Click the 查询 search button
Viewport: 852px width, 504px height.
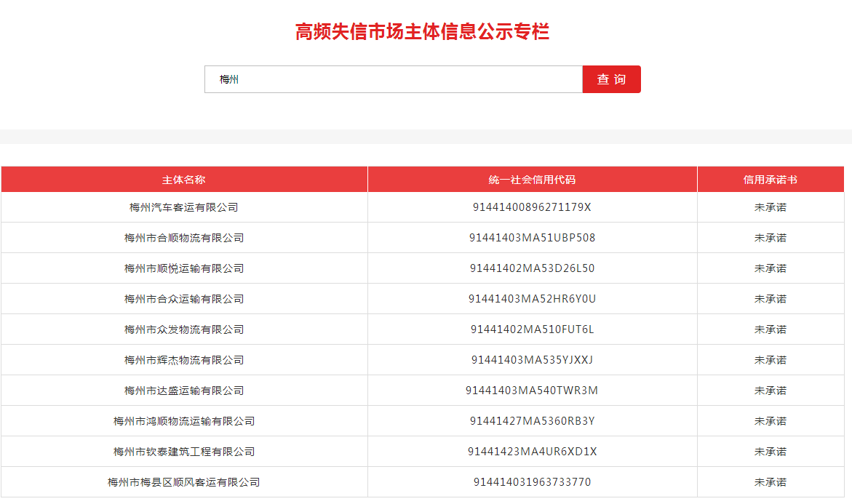pyautogui.click(x=611, y=79)
